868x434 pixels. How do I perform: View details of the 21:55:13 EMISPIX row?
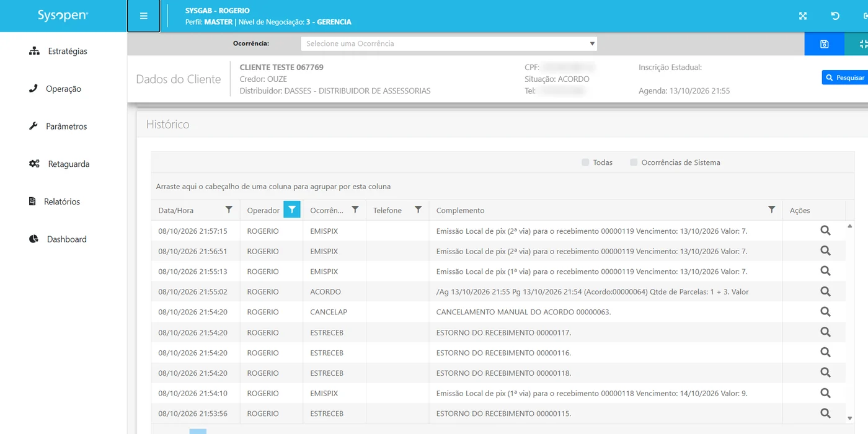[825, 272]
